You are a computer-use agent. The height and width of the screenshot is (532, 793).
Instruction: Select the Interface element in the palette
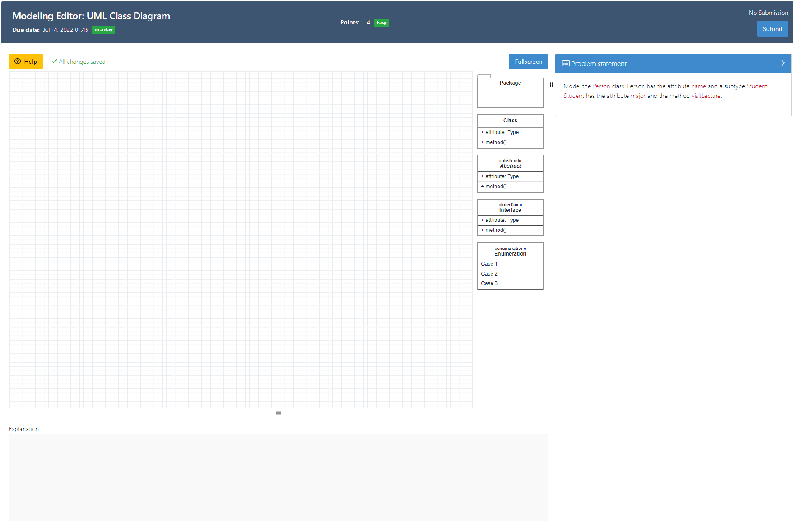510,217
